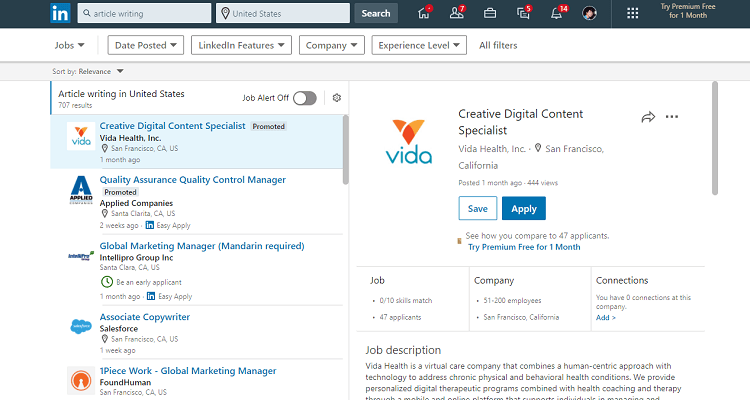Open Associate Copywriter listing
750x400 pixels.
point(144,317)
